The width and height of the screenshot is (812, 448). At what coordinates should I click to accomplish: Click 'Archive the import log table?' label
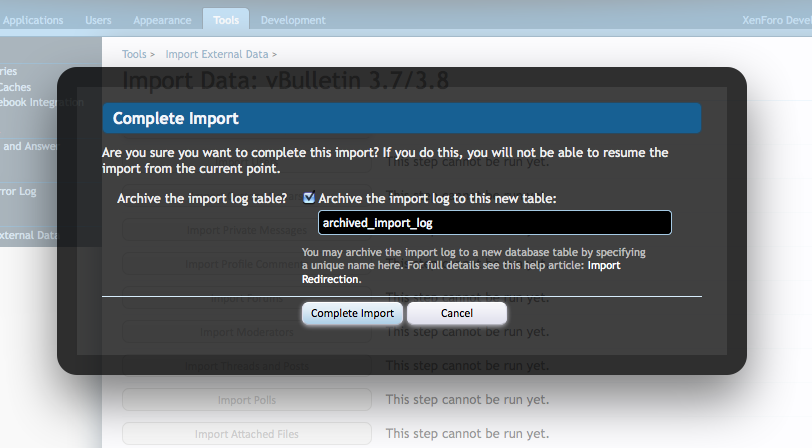pyautogui.click(x=202, y=198)
